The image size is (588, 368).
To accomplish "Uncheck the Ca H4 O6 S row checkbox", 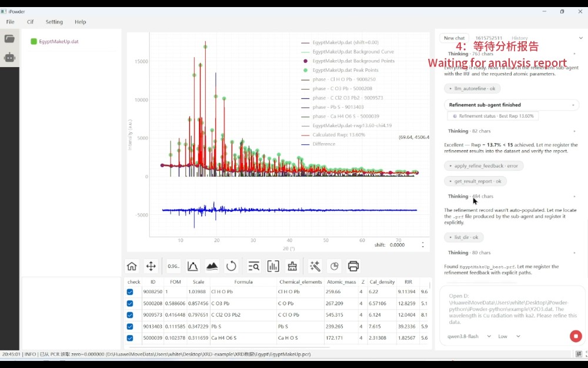I will [x=130, y=338].
